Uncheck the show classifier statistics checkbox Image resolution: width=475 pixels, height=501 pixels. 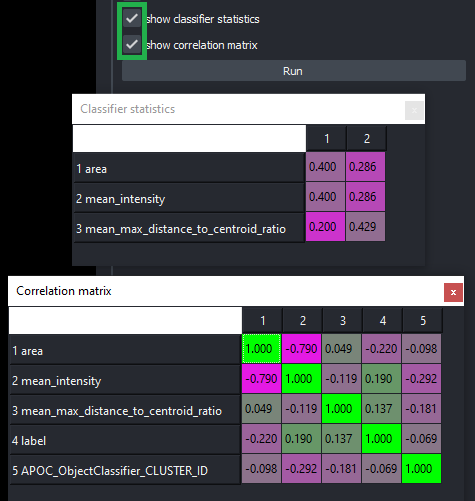(132, 18)
